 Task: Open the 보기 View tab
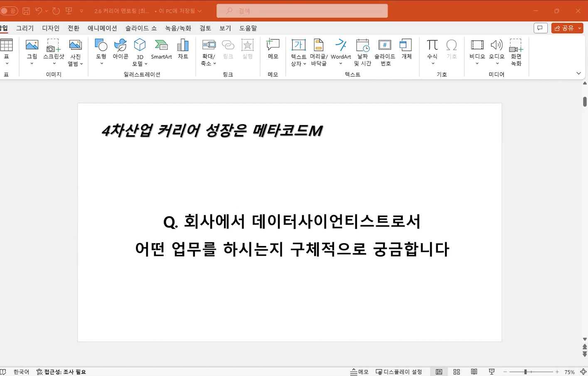[225, 28]
